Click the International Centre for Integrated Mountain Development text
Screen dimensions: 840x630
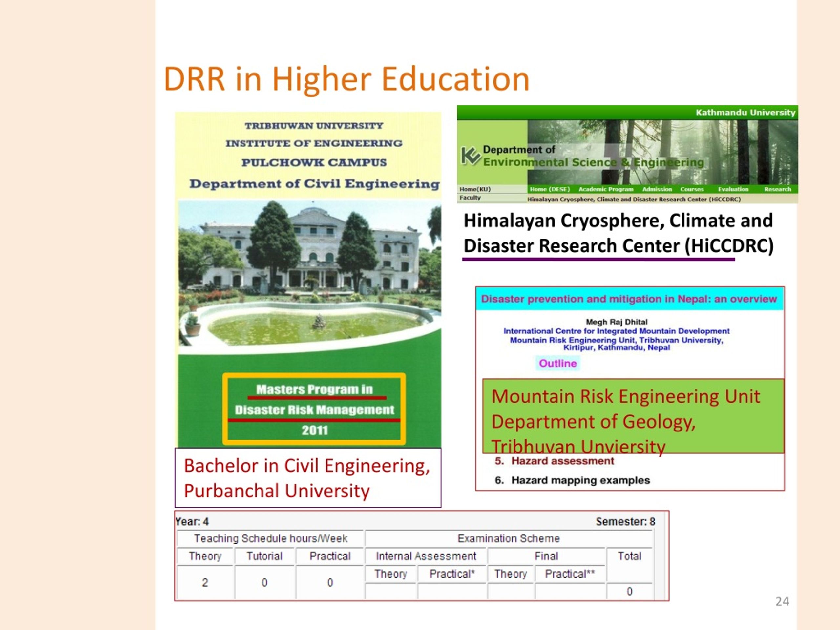click(616, 331)
